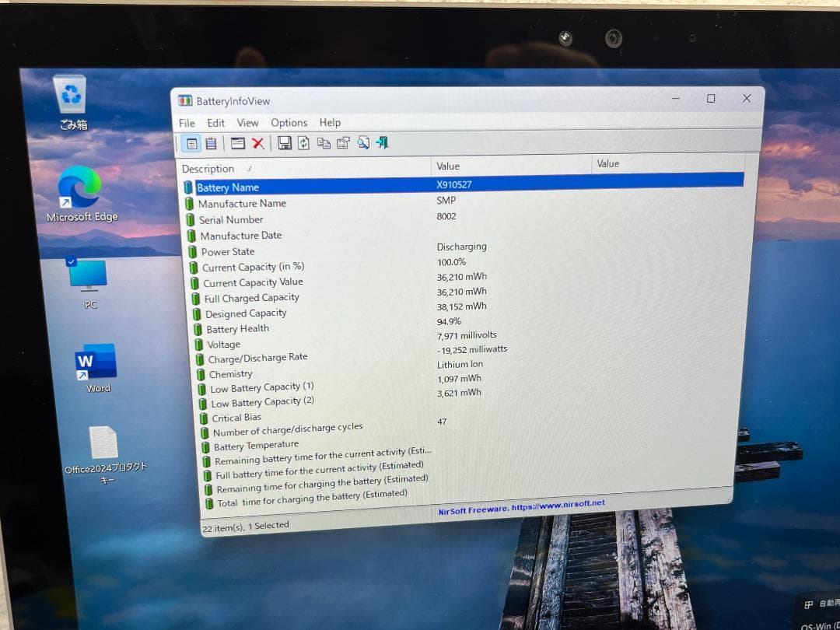The image size is (840, 630).
Task: Exit the app via the door toolbar icon
Action: (x=380, y=143)
